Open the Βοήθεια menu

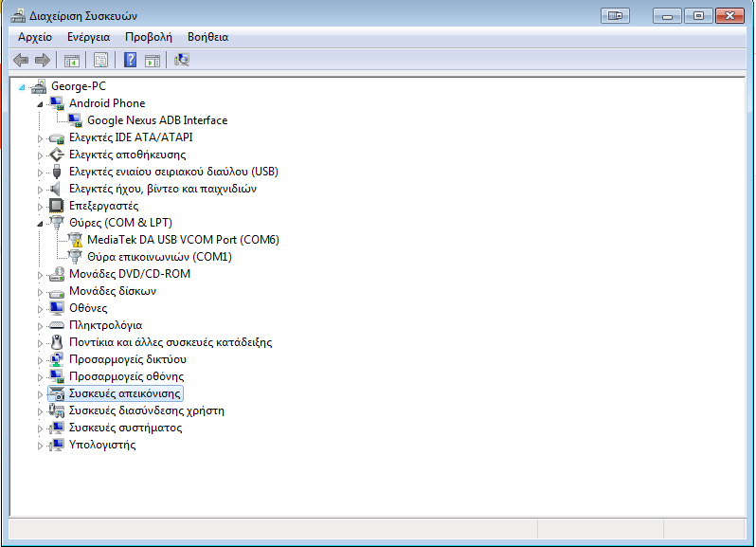click(x=207, y=37)
